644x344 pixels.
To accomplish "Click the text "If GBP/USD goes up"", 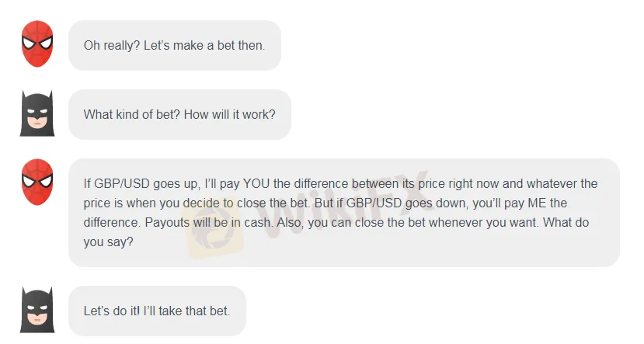I will pos(138,184).
